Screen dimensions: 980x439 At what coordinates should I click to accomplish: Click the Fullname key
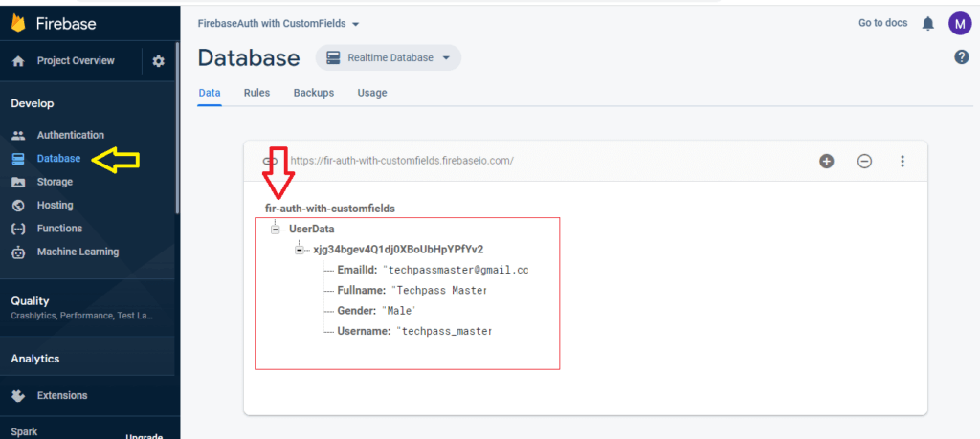pos(361,291)
